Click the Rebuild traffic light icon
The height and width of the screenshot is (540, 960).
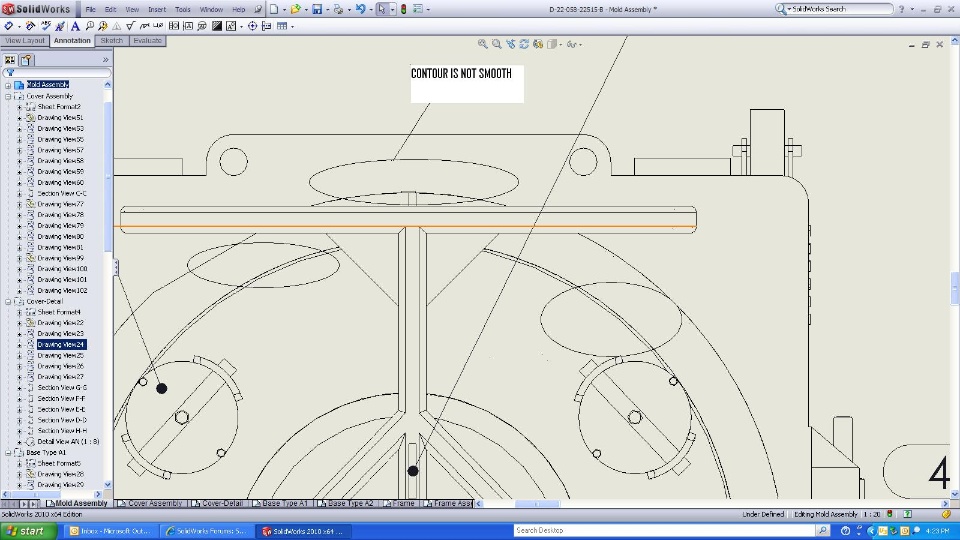403,9
